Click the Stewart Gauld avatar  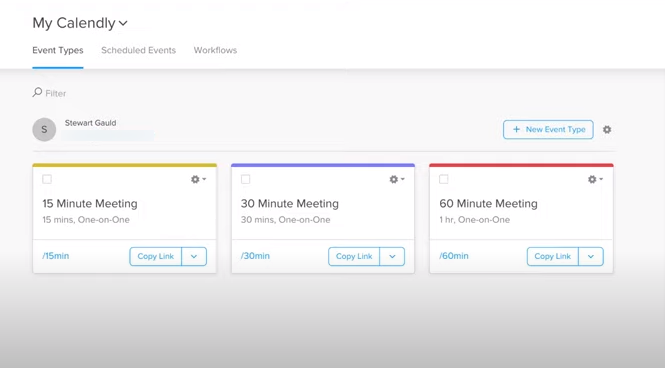tap(44, 129)
